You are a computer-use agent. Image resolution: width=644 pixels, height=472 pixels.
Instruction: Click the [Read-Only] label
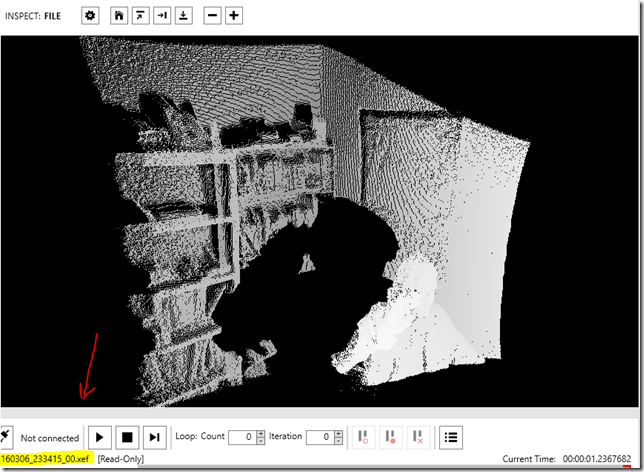click(121, 459)
